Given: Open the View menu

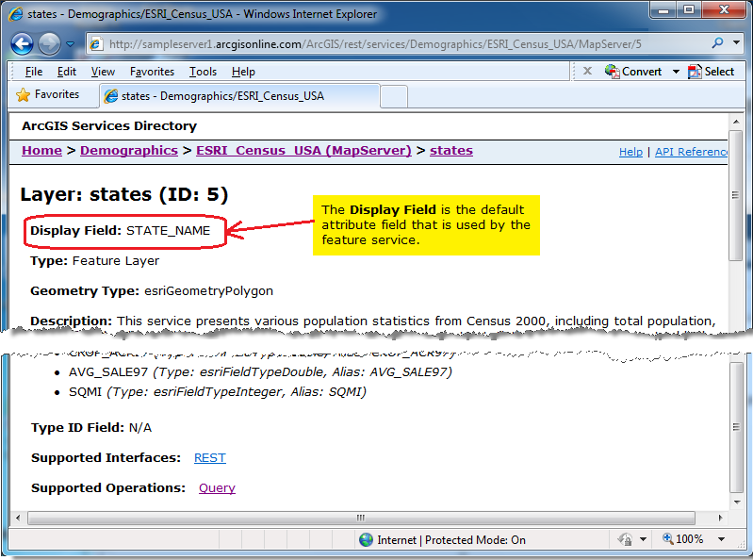Looking at the screenshot, I should click(103, 72).
